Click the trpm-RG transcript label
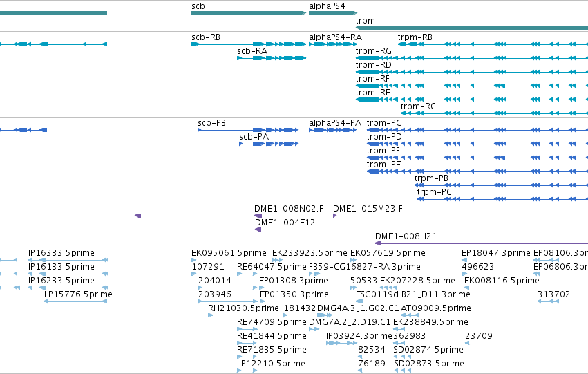Image resolution: width=588 pixels, height=374 pixels. coord(374,51)
